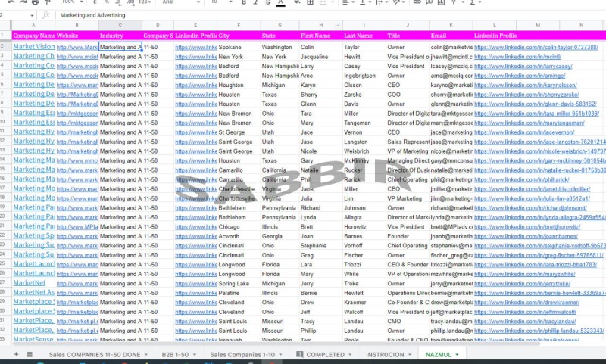Open the fill color picker

(x=297, y=2)
